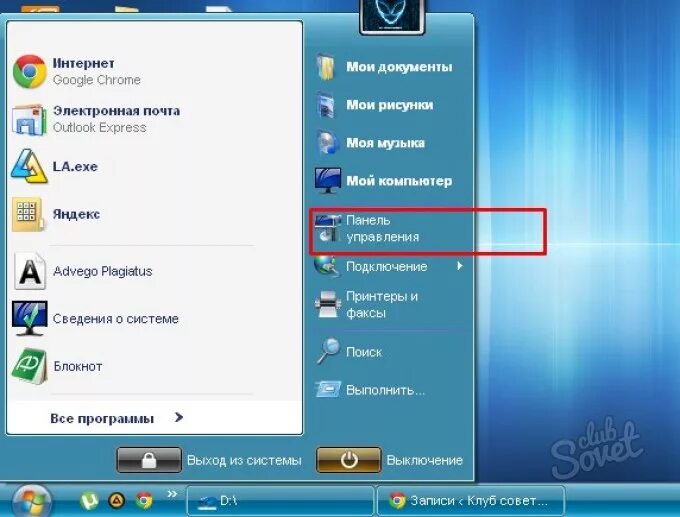Launch Chrome from quick launch bar

tap(144, 501)
